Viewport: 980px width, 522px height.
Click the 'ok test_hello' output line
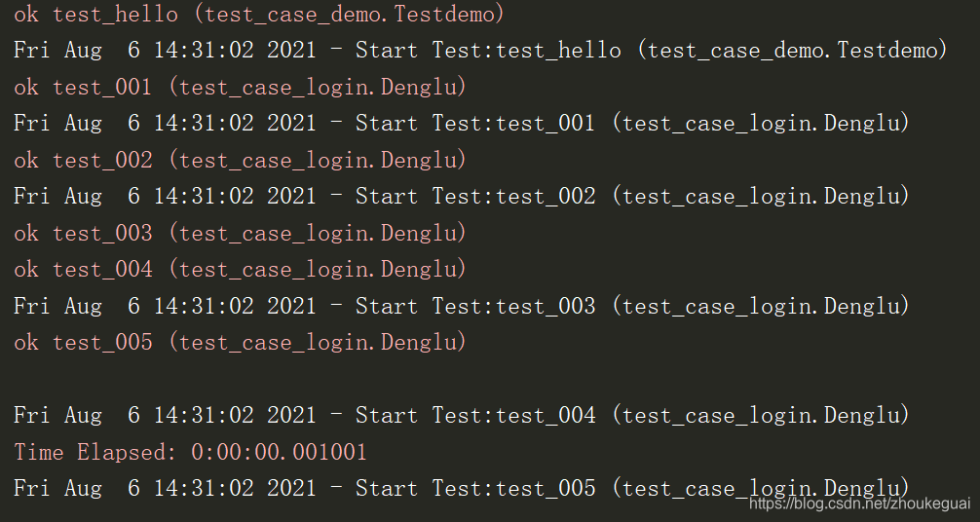coord(259,14)
